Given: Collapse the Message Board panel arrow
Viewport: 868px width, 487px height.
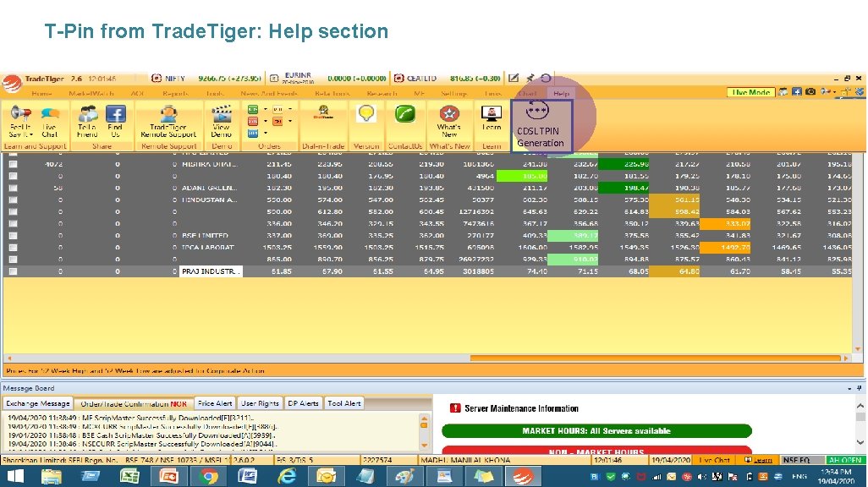Looking at the screenshot, I should tap(849, 388).
